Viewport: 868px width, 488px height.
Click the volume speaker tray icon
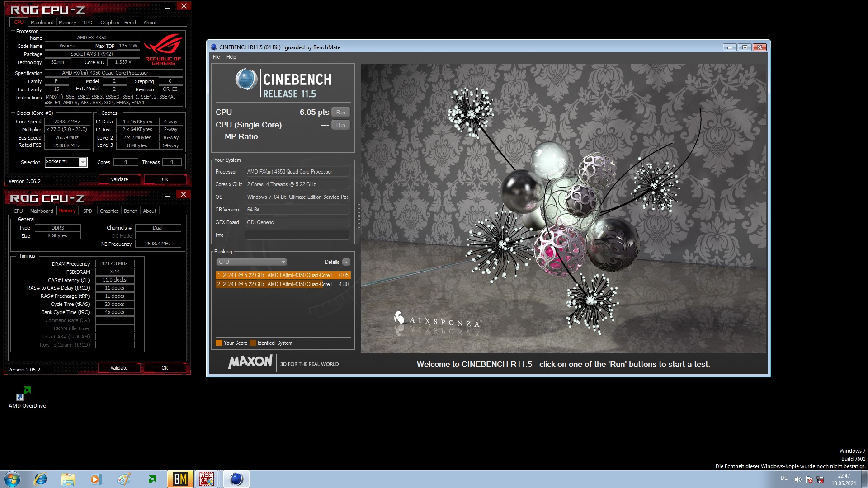798,479
